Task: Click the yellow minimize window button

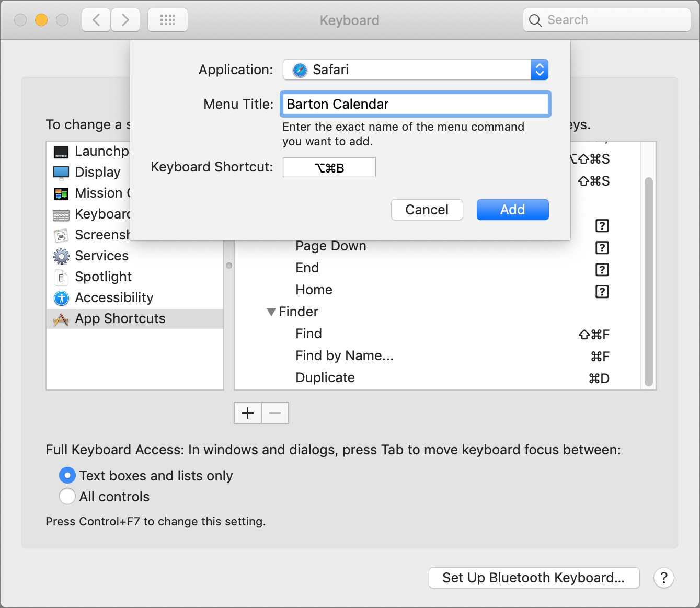Action: (41, 20)
